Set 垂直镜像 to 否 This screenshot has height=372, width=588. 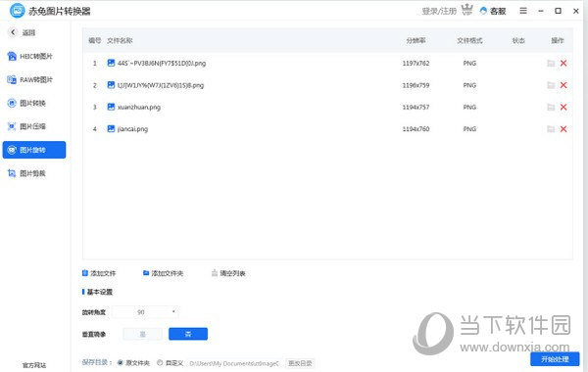click(188, 334)
